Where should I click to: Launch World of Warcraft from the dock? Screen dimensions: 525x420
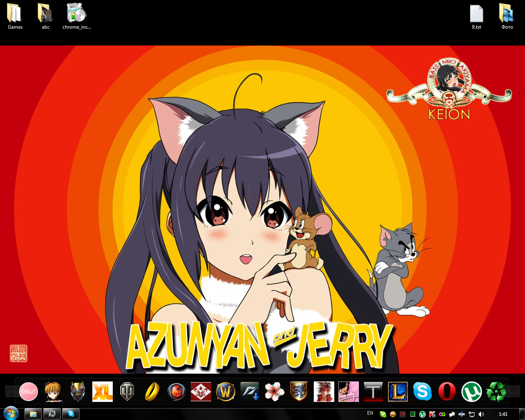pos(225,392)
